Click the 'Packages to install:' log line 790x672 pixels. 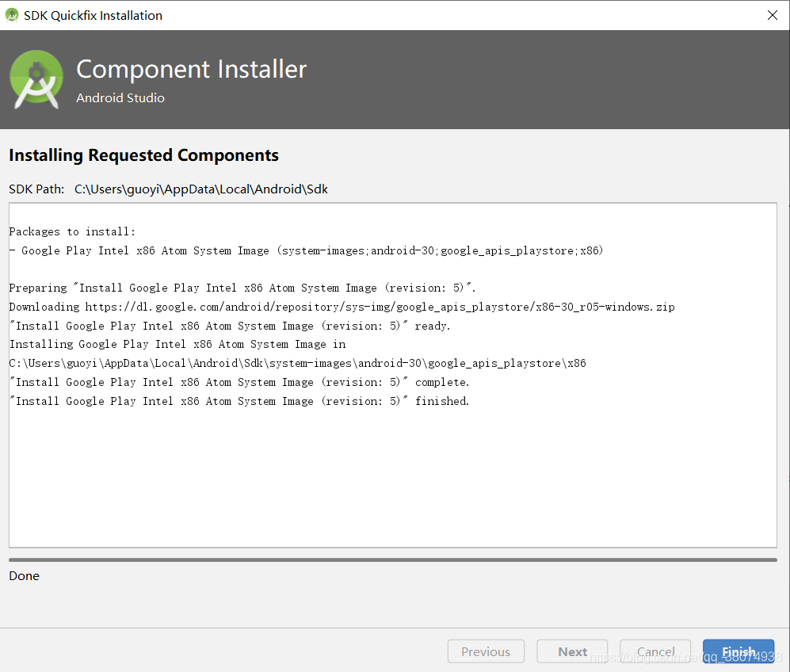[x=72, y=231]
